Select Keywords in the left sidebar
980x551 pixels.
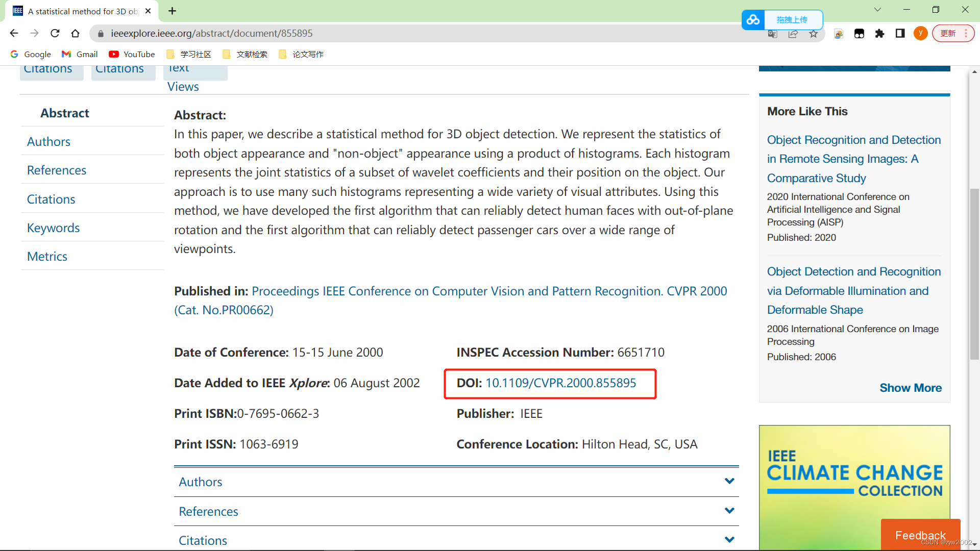coord(54,228)
